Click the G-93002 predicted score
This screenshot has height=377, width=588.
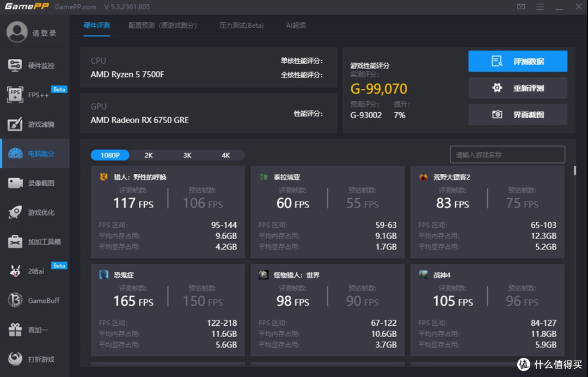click(x=366, y=115)
